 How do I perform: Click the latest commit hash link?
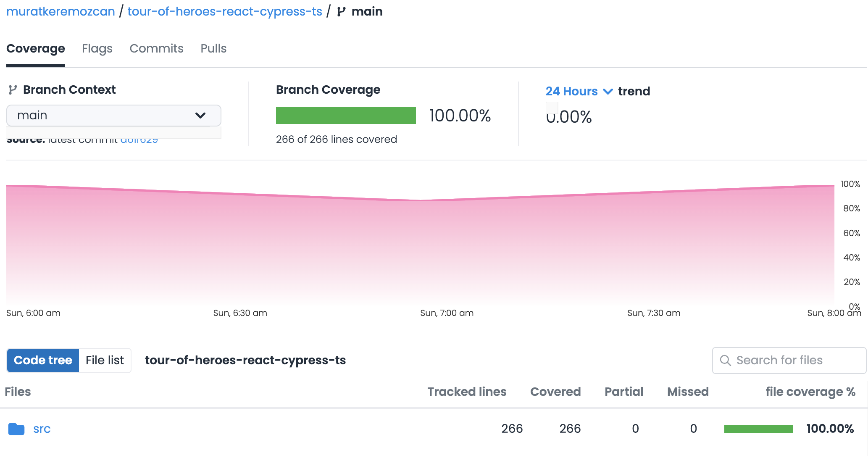click(x=139, y=141)
